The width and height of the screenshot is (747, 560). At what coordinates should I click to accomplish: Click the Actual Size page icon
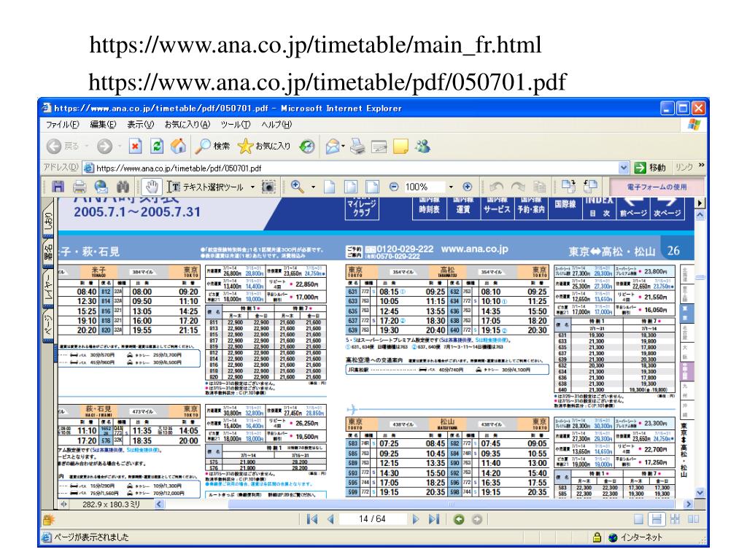click(329, 187)
